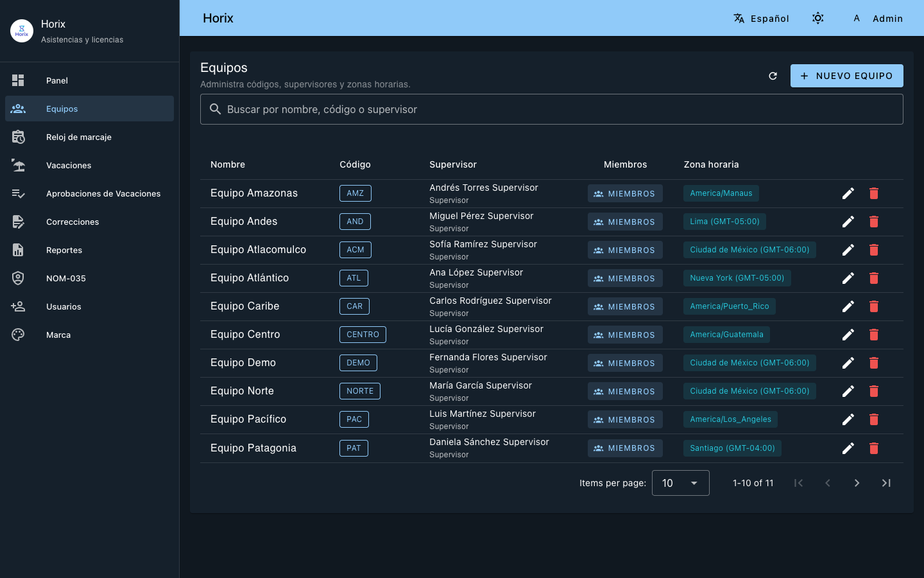This screenshot has width=924, height=578.
Task: Click pencil icon for Equipo Caribe
Action: pos(848,306)
